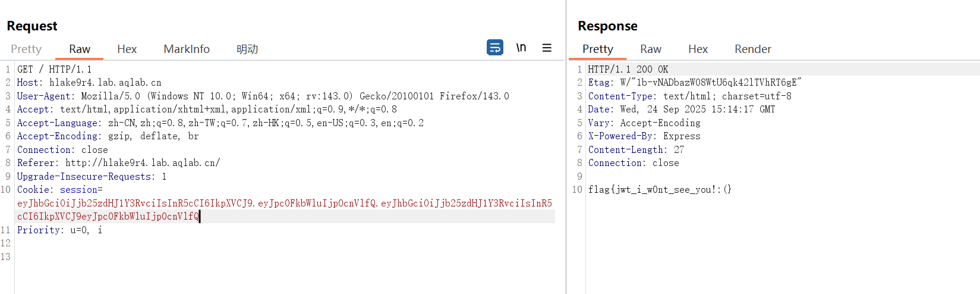Toggle the word wrap icon in Request
This screenshot has width=980, height=294.
tap(494, 48)
